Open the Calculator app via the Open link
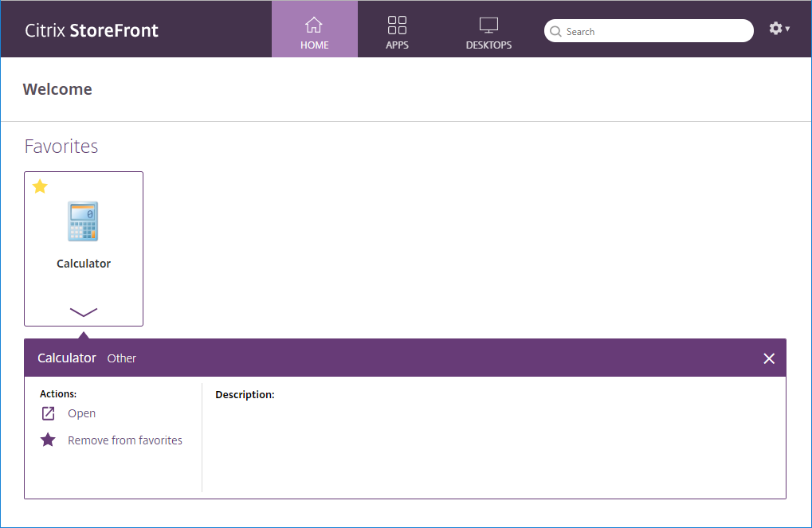 point(82,413)
